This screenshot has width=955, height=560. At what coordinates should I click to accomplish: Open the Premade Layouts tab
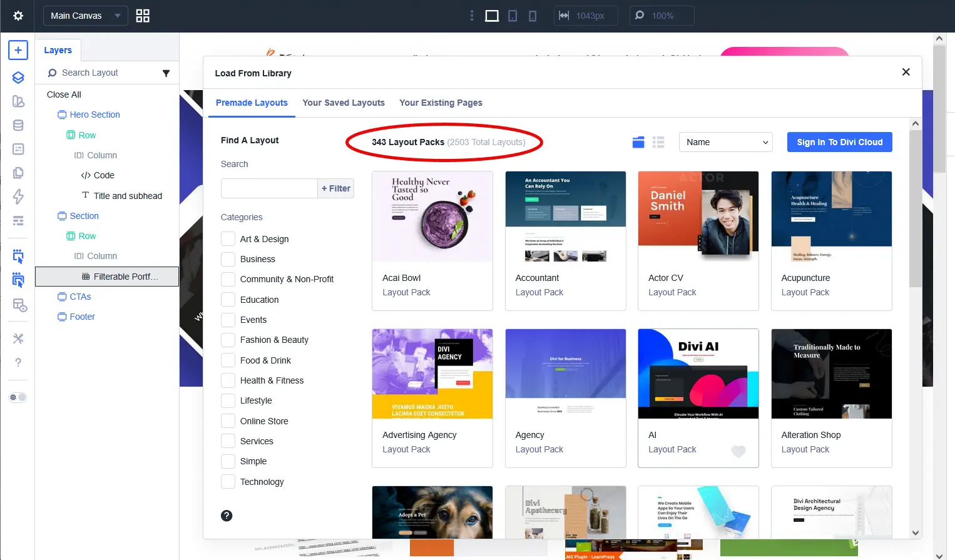point(252,103)
